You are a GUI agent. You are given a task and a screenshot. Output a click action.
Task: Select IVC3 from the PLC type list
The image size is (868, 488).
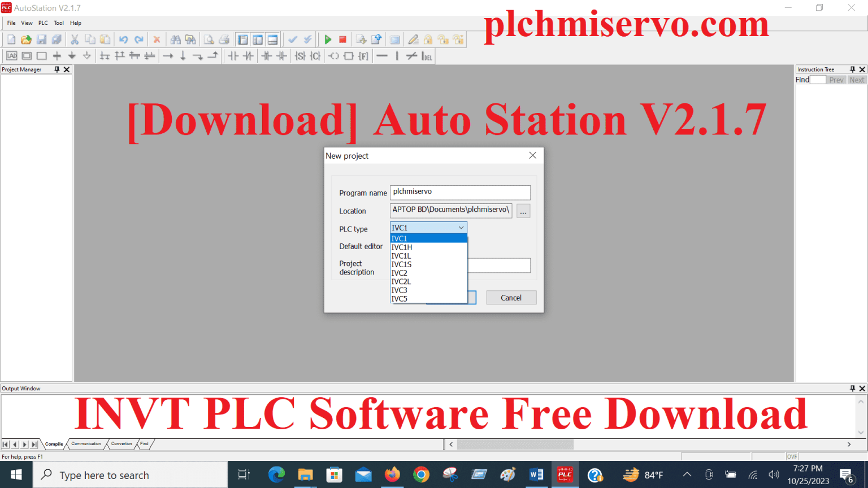coord(399,290)
